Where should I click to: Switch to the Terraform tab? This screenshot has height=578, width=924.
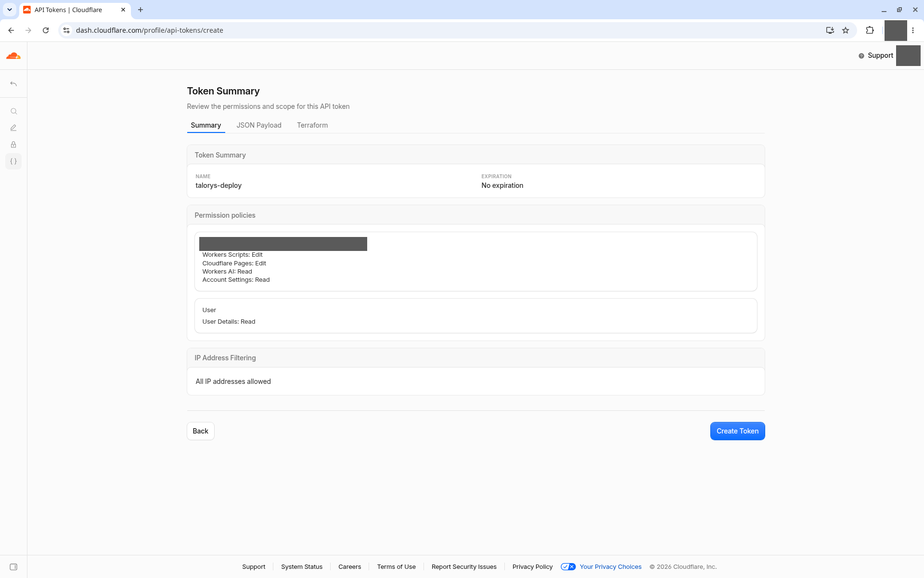click(312, 125)
